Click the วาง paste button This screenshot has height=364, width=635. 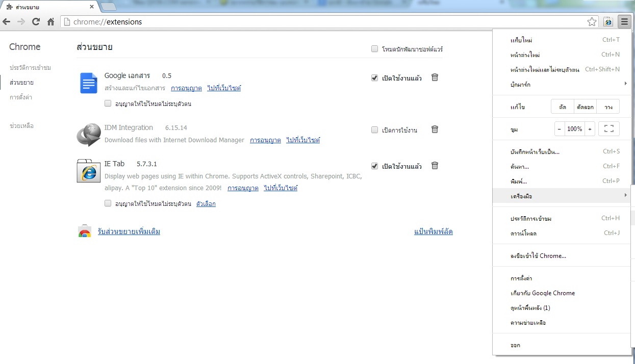click(608, 107)
